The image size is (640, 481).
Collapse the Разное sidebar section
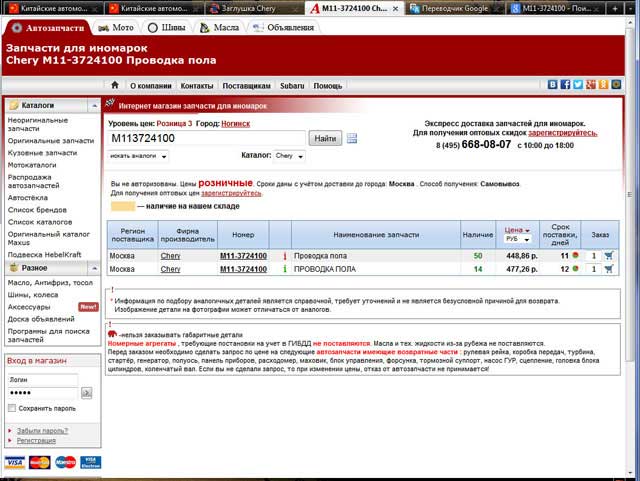point(94,268)
